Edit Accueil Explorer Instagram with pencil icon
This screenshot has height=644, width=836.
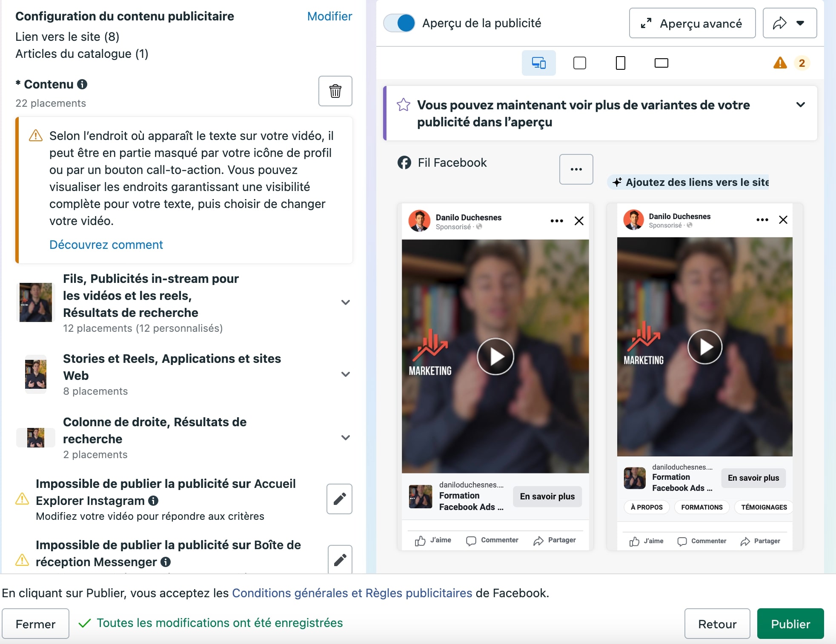click(x=339, y=499)
